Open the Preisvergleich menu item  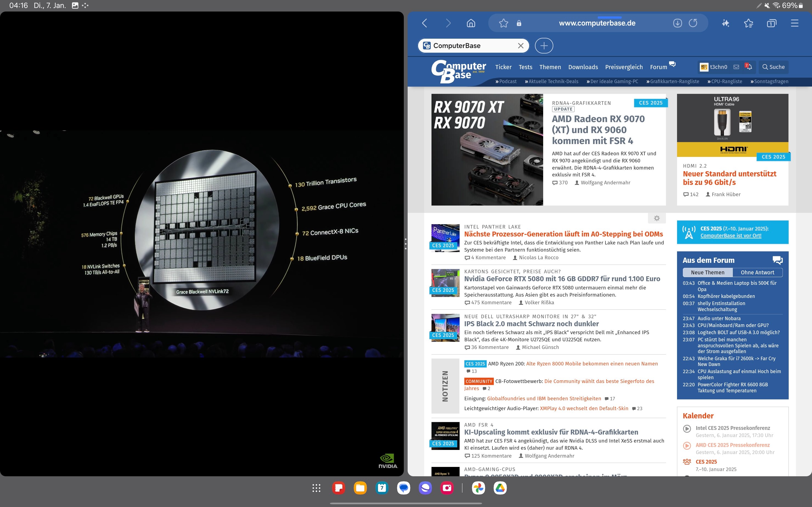point(624,67)
